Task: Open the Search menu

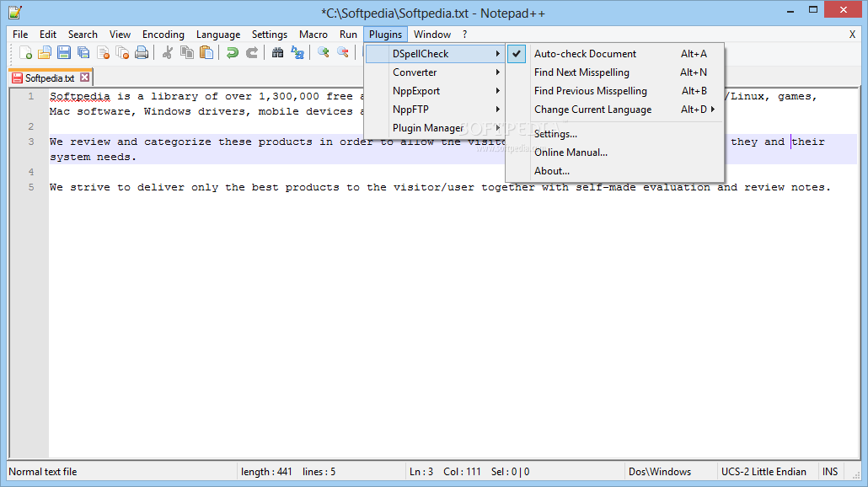Action: tap(83, 35)
